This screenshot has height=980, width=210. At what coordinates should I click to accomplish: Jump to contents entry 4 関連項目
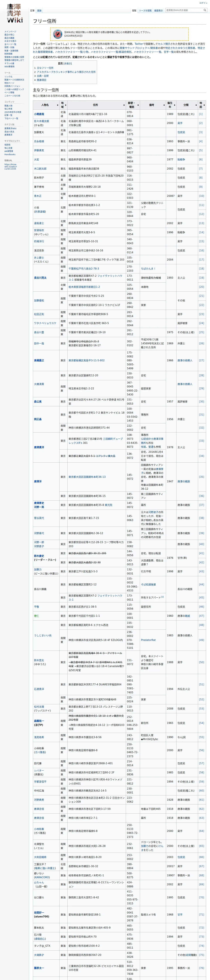(x=40, y=80)
